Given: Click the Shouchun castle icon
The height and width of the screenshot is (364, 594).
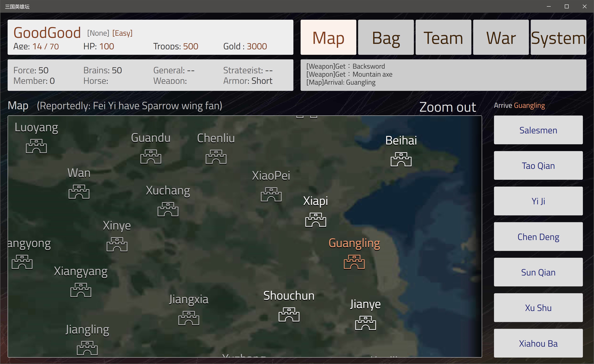Looking at the screenshot, I should (289, 315).
